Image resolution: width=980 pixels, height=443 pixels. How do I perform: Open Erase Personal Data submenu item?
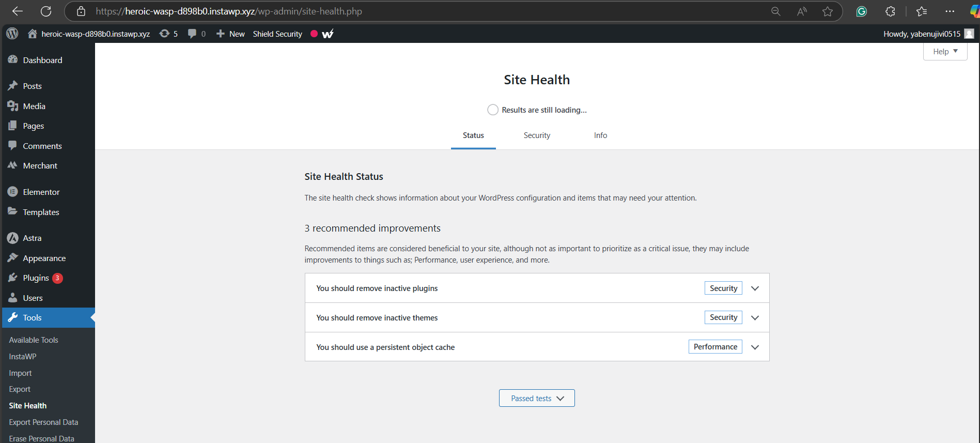click(41, 438)
